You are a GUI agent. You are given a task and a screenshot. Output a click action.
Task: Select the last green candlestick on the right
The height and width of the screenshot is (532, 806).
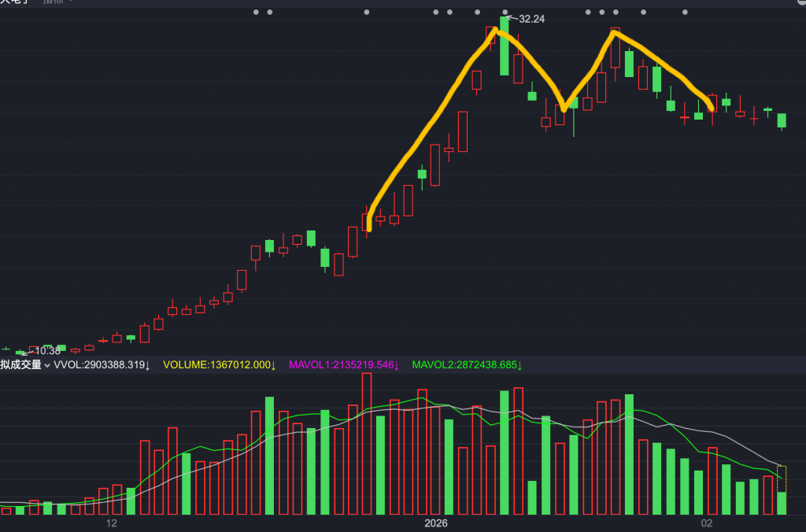tap(782, 120)
